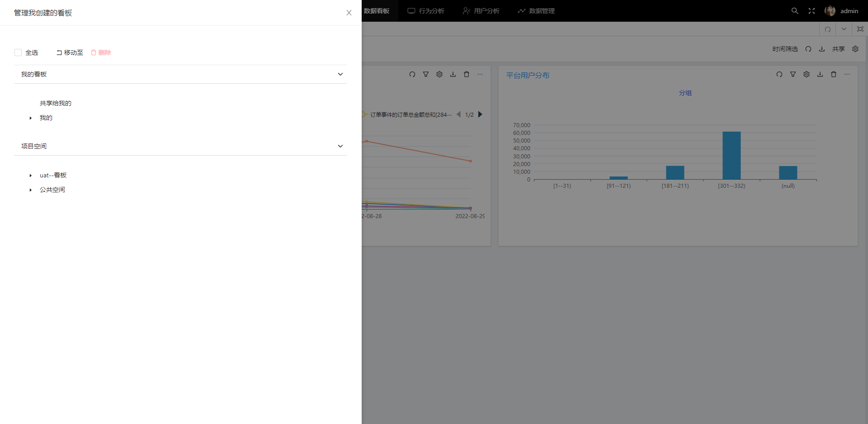The image size is (868, 424).
Task: Click the 移动至 button
Action: point(70,52)
